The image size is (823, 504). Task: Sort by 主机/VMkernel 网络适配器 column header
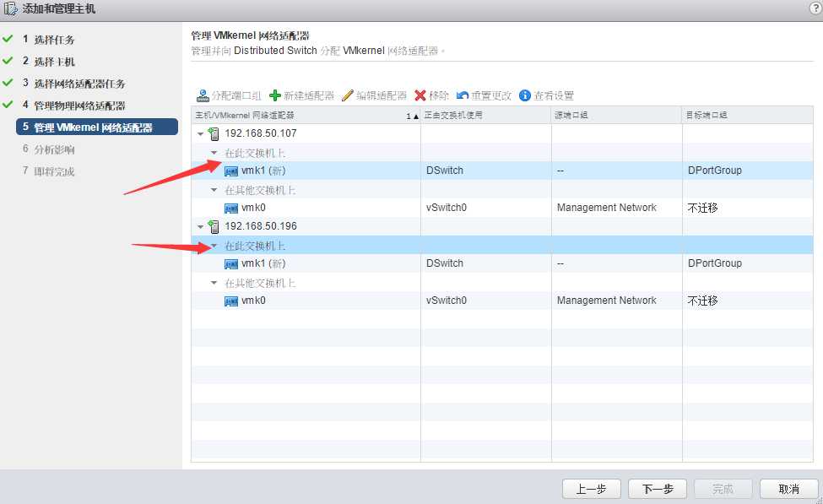click(306, 115)
